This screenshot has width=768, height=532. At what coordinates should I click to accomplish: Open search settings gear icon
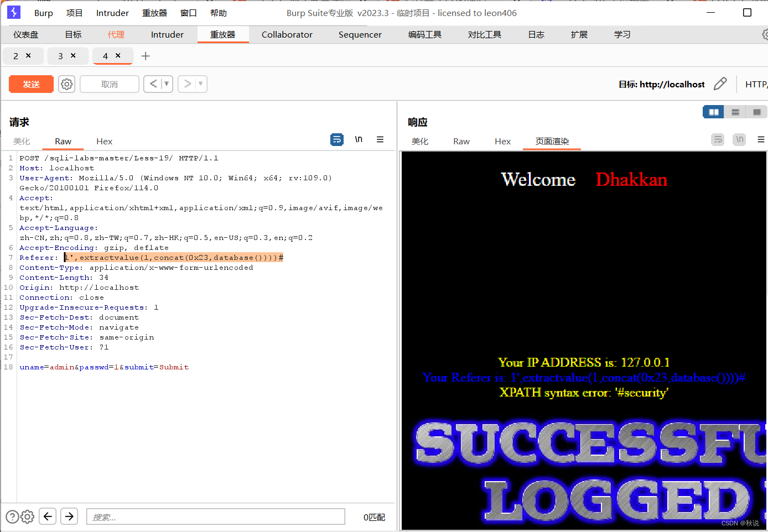point(28,517)
